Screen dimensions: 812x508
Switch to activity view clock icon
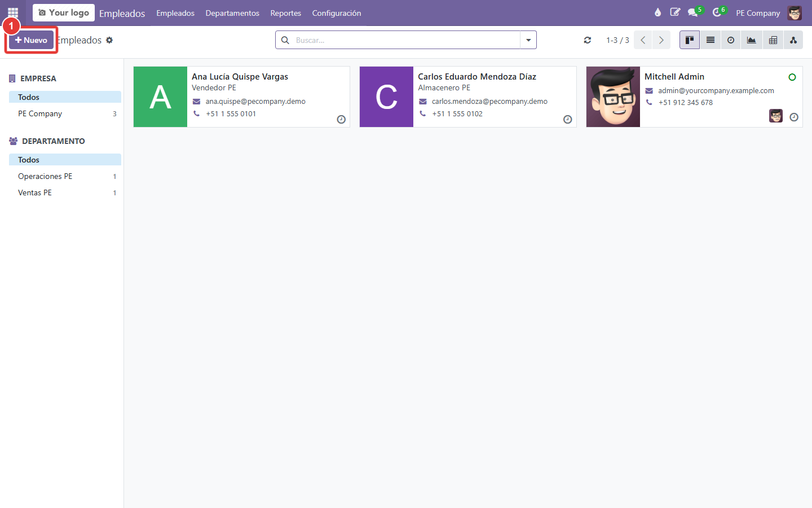click(731, 40)
